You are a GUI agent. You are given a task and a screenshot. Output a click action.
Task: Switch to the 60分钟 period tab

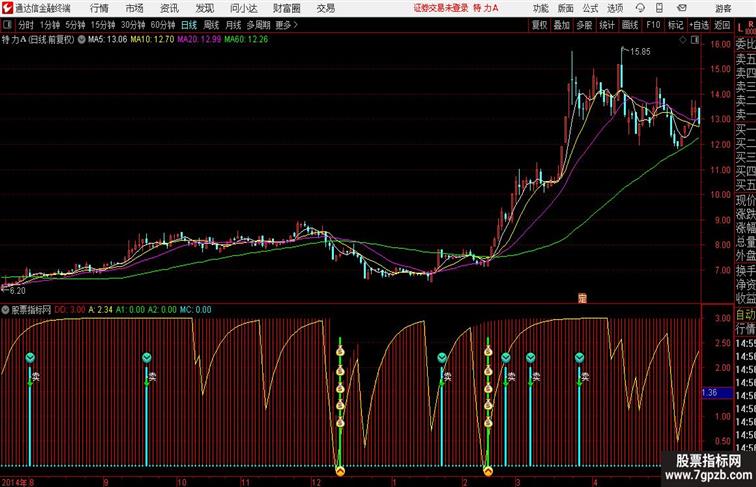point(162,25)
